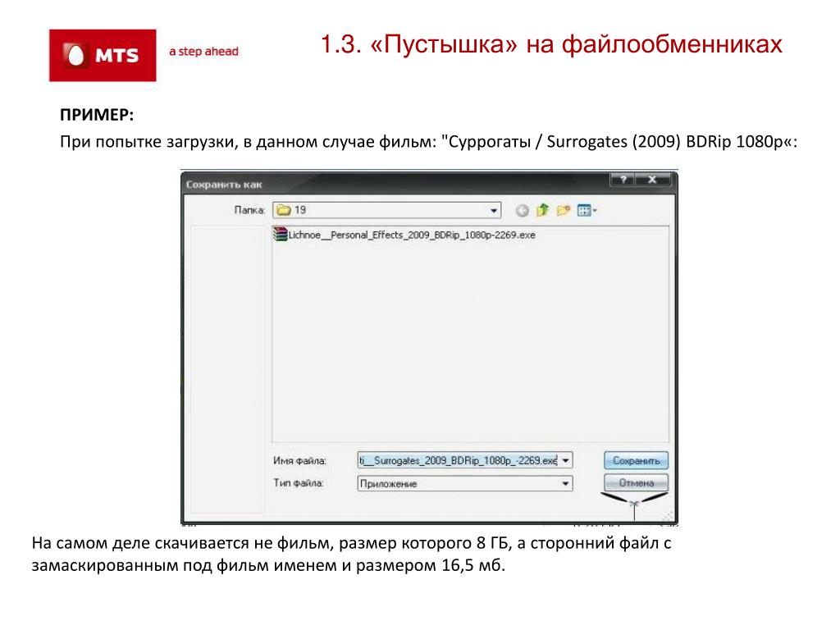This screenshot has height=630, width=840.
Task: Click the Папка: label
Action: click(x=249, y=210)
